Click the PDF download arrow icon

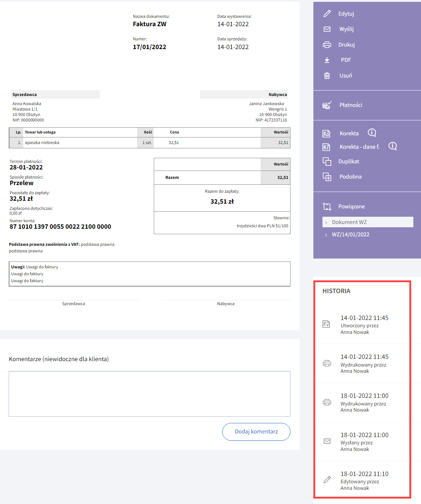[x=327, y=60]
